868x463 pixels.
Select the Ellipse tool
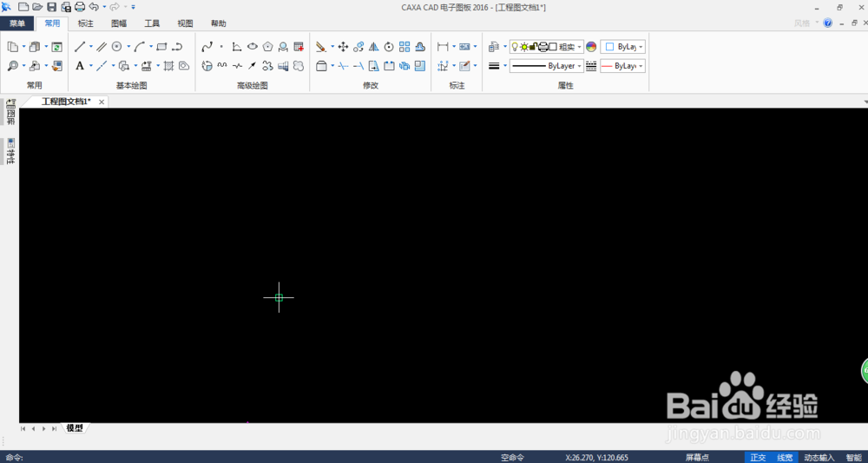[253, 47]
